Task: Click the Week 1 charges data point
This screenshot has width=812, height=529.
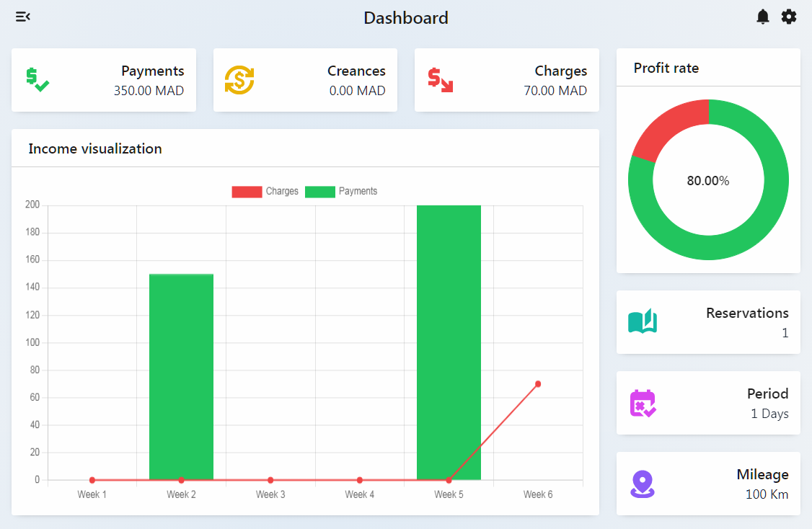Action: coord(92,480)
